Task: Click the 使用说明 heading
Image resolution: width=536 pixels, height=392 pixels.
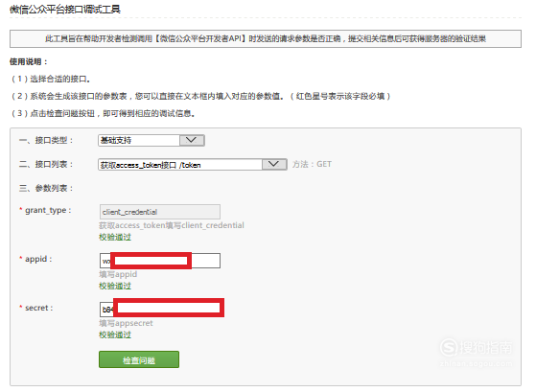Action: (x=29, y=61)
